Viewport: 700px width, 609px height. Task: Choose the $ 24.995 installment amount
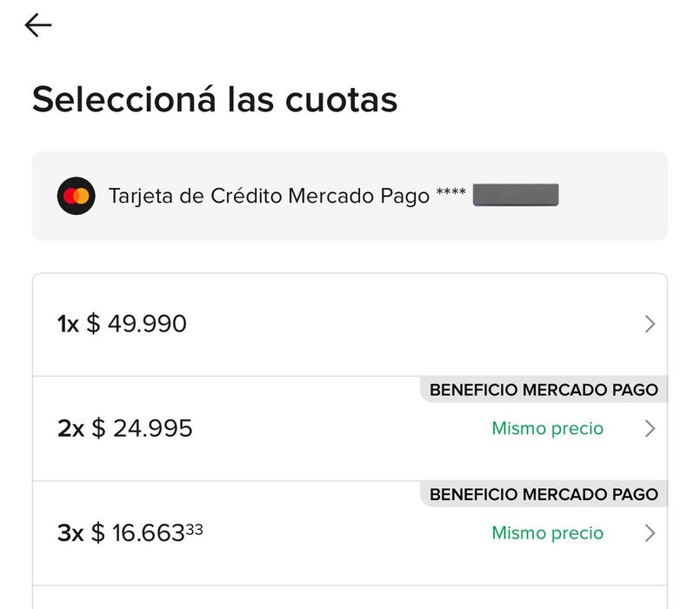pos(142,429)
